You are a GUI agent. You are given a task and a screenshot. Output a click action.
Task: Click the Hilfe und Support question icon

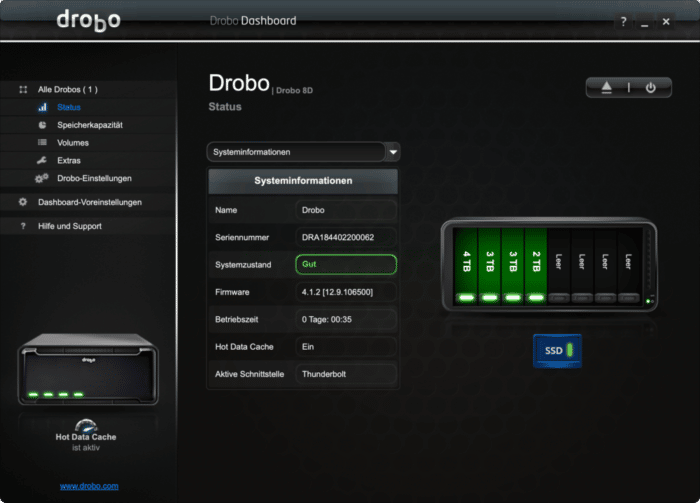(x=23, y=226)
